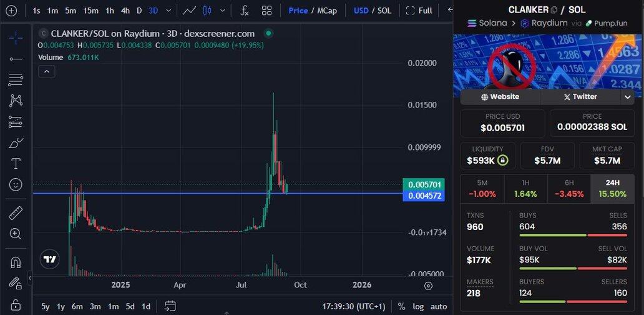The image size is (644, 315).
Task: Expand the chart style dropdown arrow
Action: point(223,10)
